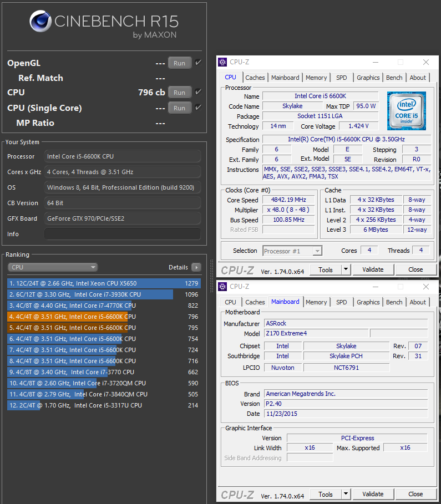Expand Tools dropdown arrow in lower CPU-Z
The height and width of the screenshot is (504, 441).
tap(346, 494)
